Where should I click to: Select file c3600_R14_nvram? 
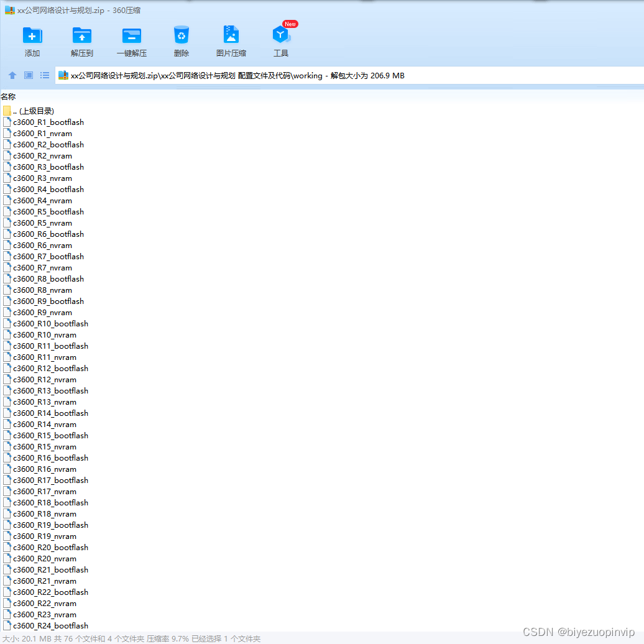(x=40, y=425)
